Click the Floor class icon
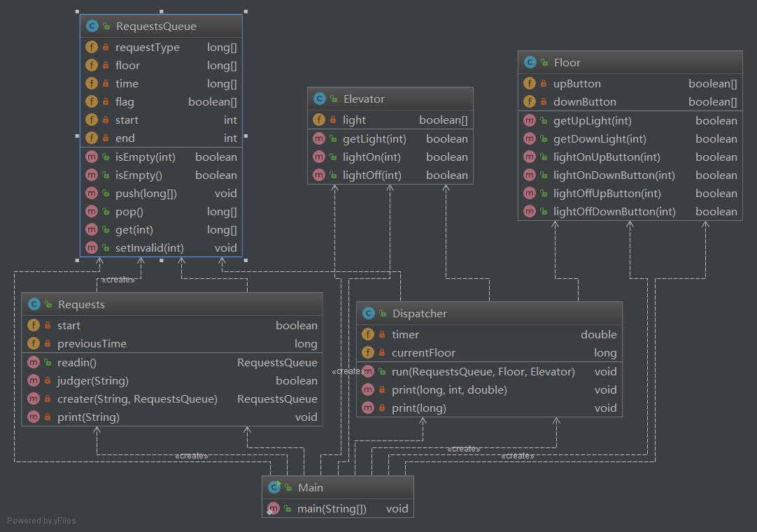 (x=530, y=63)
